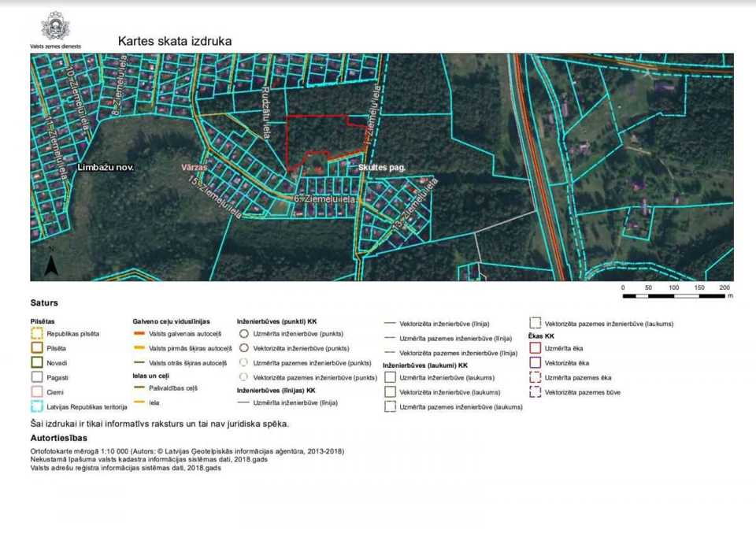756x534 pixels.
Task: Click the Uzmērīta ēka red square icon
Action: point(535,348)
